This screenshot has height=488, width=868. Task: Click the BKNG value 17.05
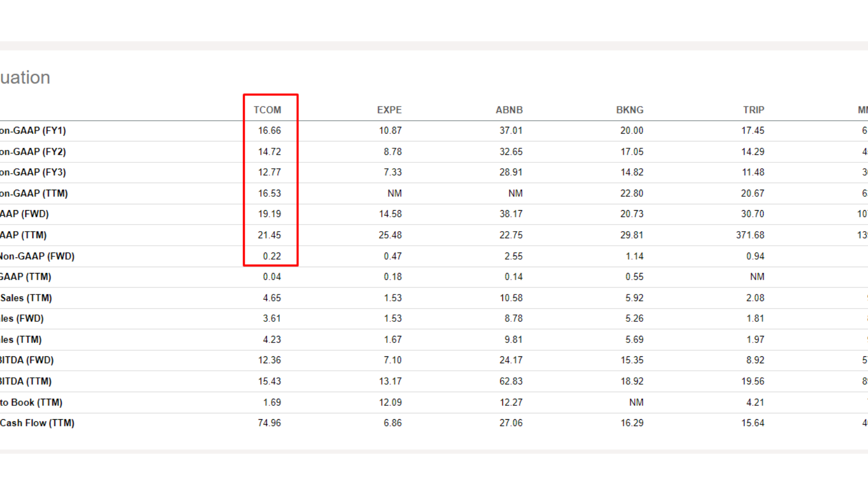[x=632, y=152]
